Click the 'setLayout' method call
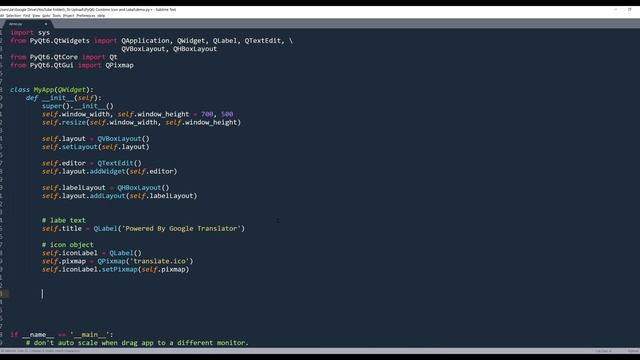Screen dimensions: 640x360 pyautogui.click(x=80, y=147)
